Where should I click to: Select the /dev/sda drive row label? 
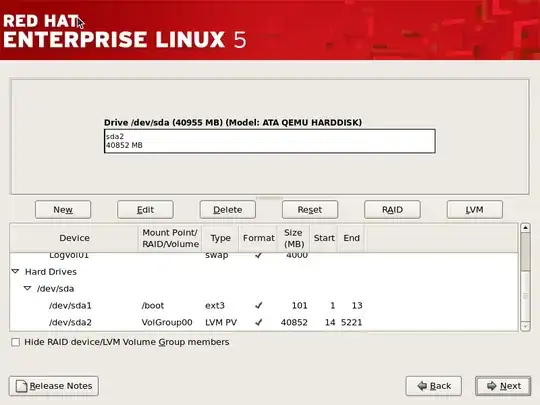coord(55,289)
